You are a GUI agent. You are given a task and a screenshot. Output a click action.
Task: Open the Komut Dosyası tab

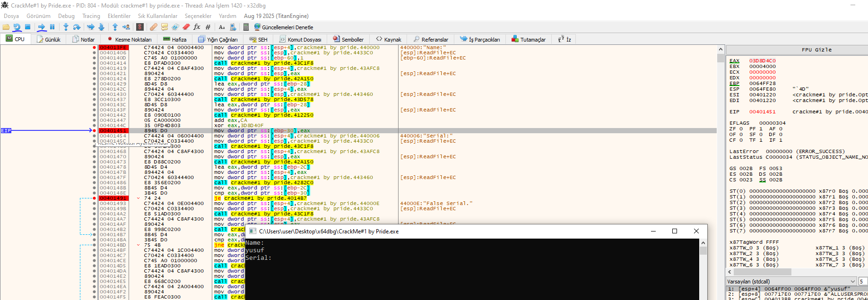click(x=300, y=39)
